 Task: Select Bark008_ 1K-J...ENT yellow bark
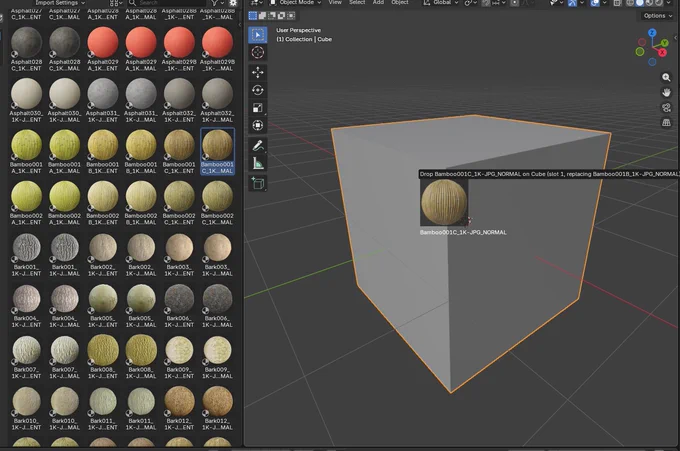[x=103, y=356]
